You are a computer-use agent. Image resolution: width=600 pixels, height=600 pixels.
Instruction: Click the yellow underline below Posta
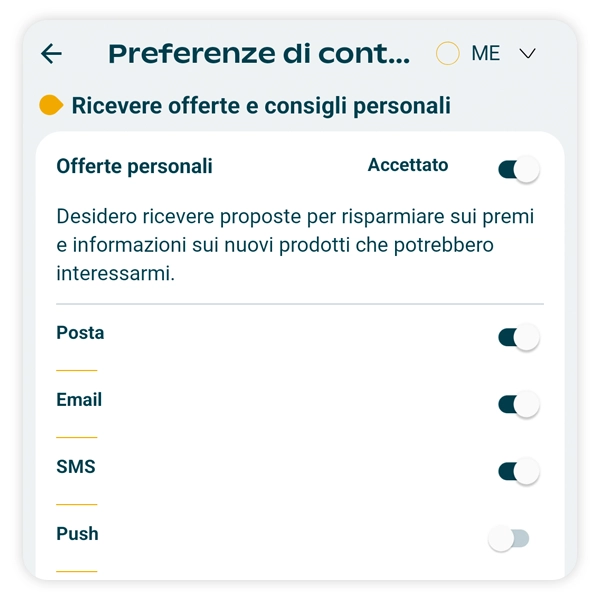tap(77, 370)
